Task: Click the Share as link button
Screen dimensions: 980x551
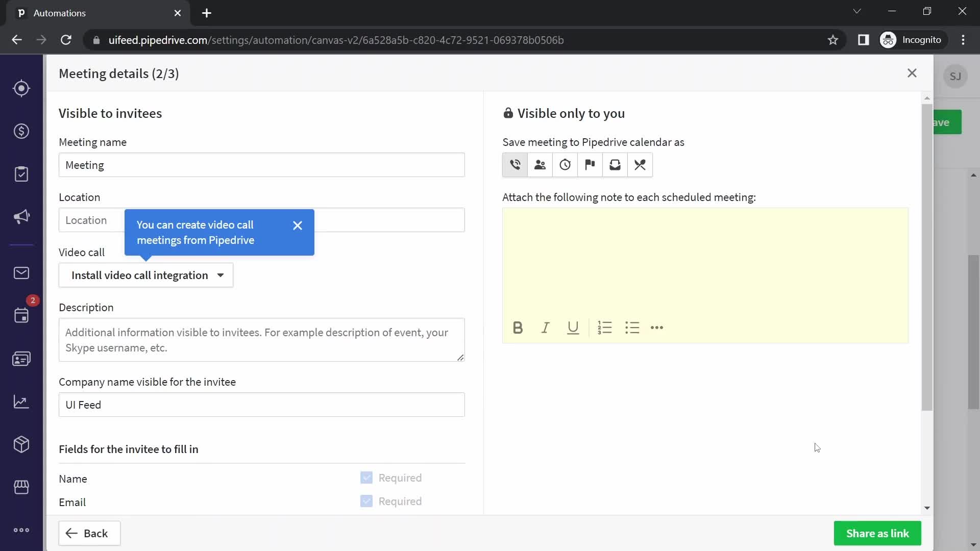Action: click(x=878, y=534)
